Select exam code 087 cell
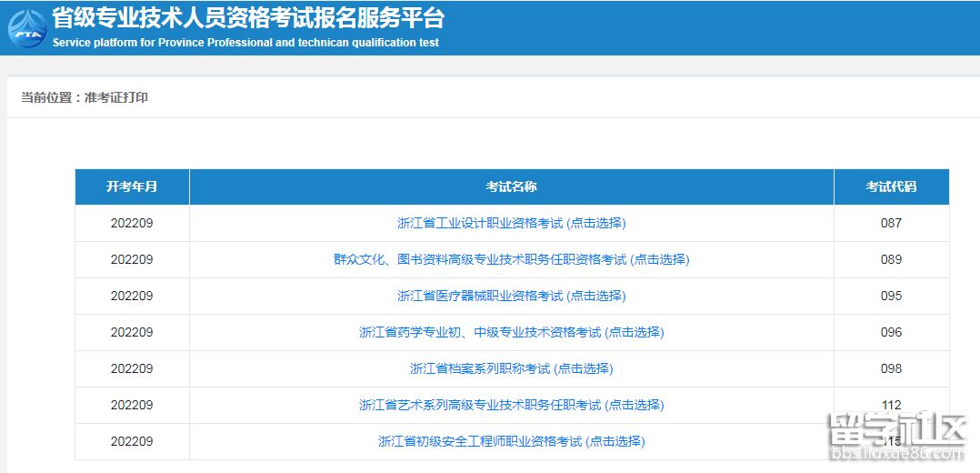This screenshot has width=980, height=473. [x=891, y=223]
